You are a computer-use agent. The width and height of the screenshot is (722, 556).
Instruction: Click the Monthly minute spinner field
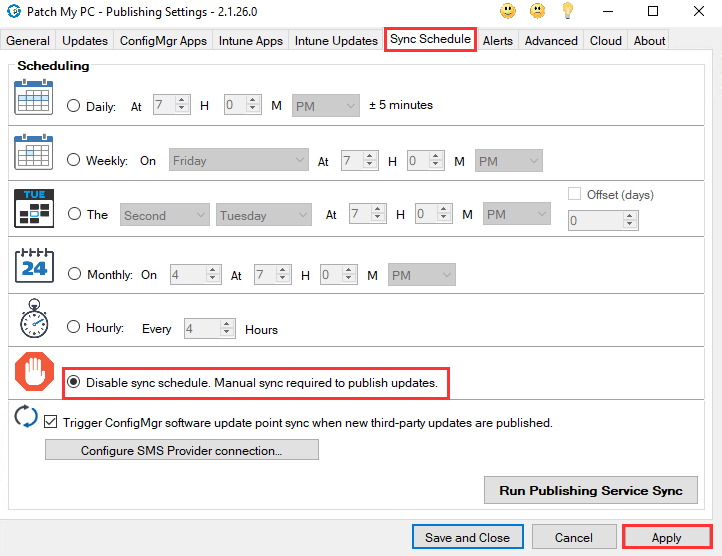point(339,275)
